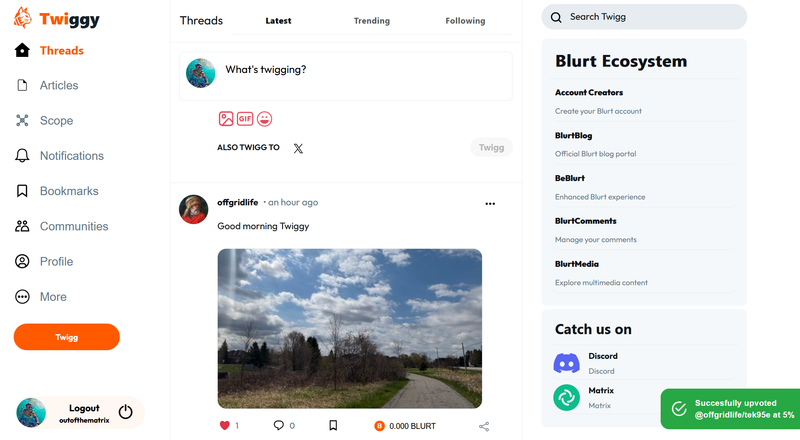This screenshot has height=440, width=800.
Task: Open BlurtComments link
Action: (586, 221)
